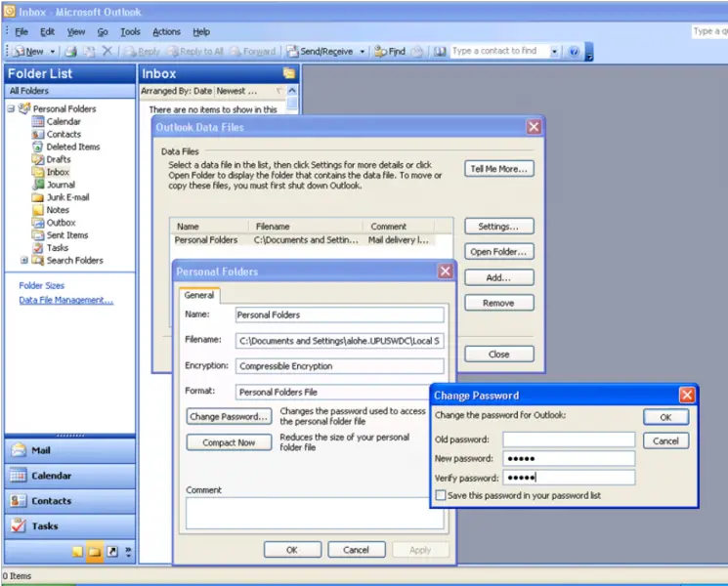The width and height of the screenshot is (728, 586).
Task: Open the Calendar navigation pane button
Action: click(x=69, y=476)
